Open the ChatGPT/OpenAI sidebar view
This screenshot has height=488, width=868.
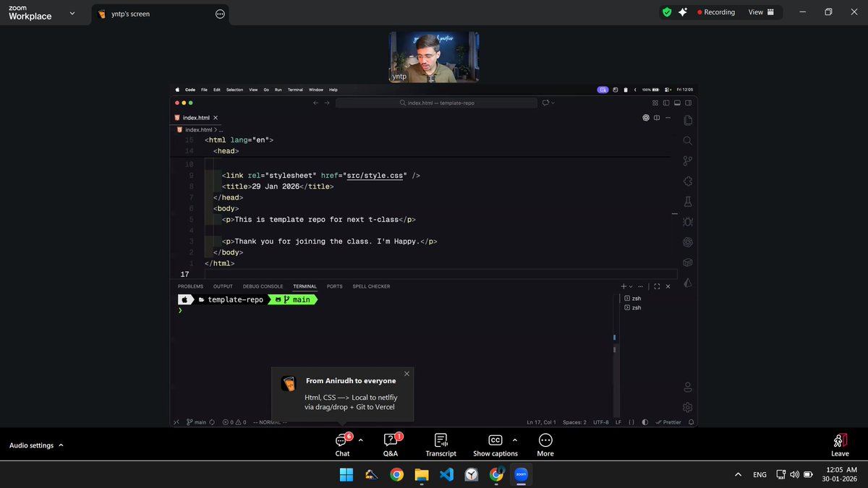click(688, 242)
